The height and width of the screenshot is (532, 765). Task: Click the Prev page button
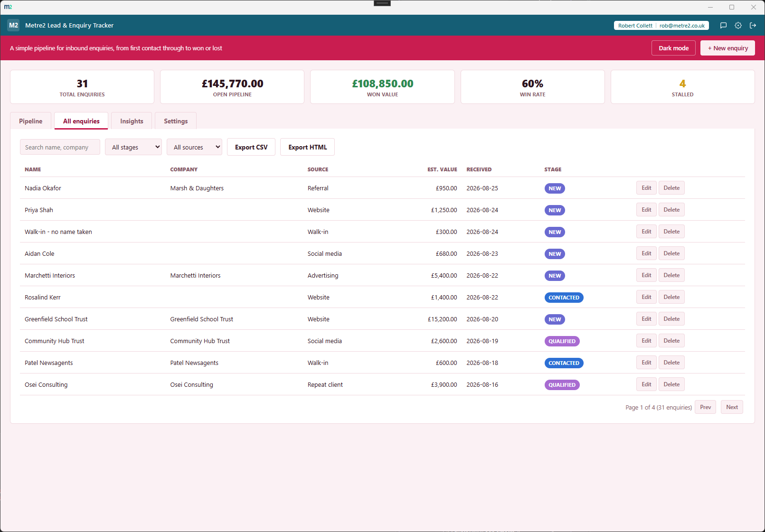[x=705, y=407]
